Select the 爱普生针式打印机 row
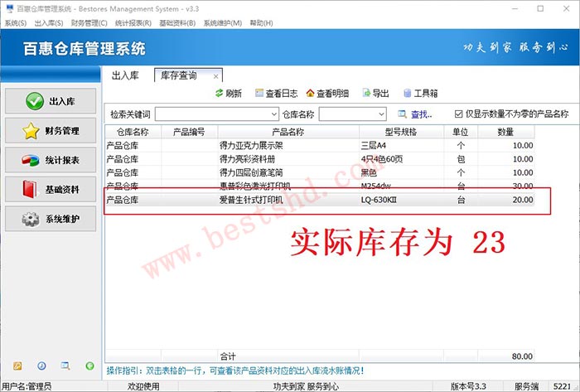 320,200
